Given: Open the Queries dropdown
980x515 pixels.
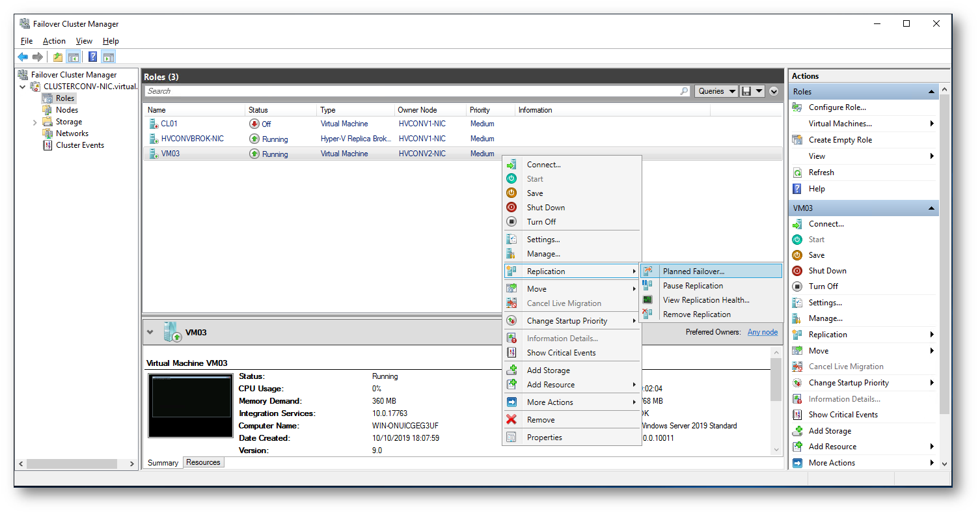Looking at the screenshot, I should (716, 91).
